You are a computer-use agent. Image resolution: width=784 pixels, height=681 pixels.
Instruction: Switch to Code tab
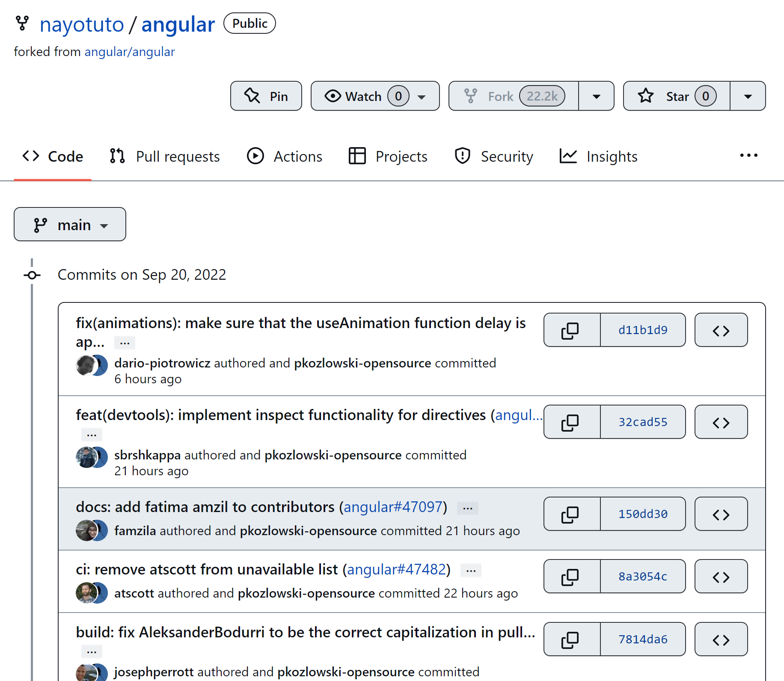(53, 156)
